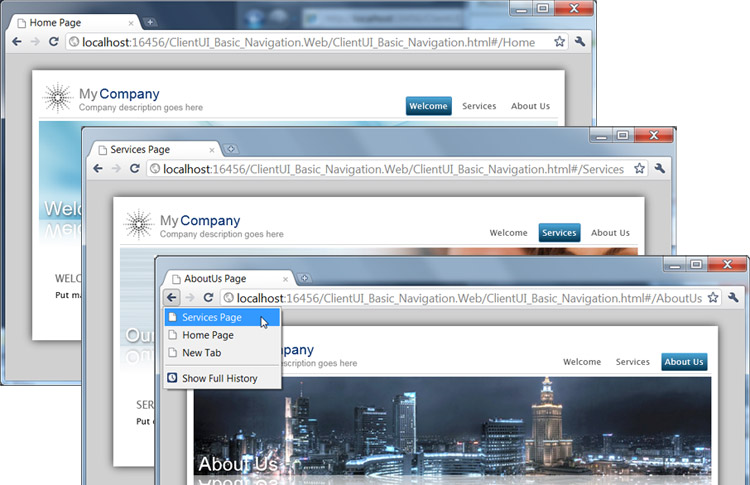
Task: Bookmark star in AboutUs Page window
Action: pyautogui.click(x=713, y=298)
